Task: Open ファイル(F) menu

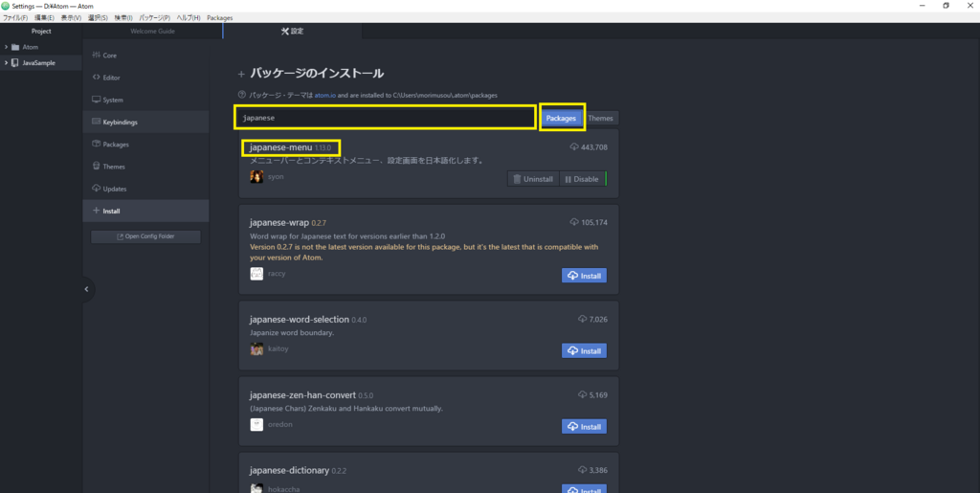Action: pos(15,17)
